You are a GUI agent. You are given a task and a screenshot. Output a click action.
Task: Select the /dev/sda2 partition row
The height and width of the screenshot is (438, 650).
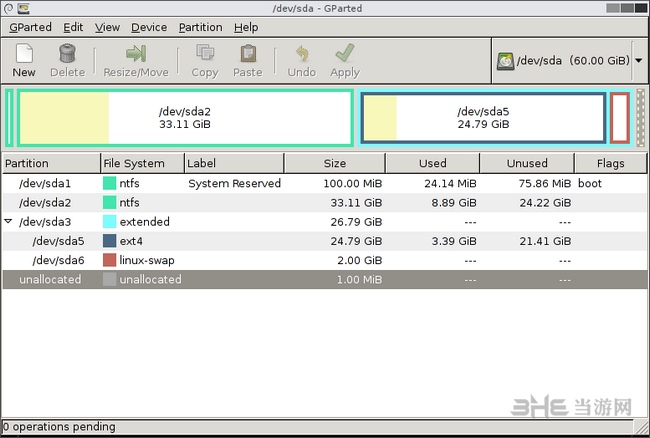(x=325, y=203)
